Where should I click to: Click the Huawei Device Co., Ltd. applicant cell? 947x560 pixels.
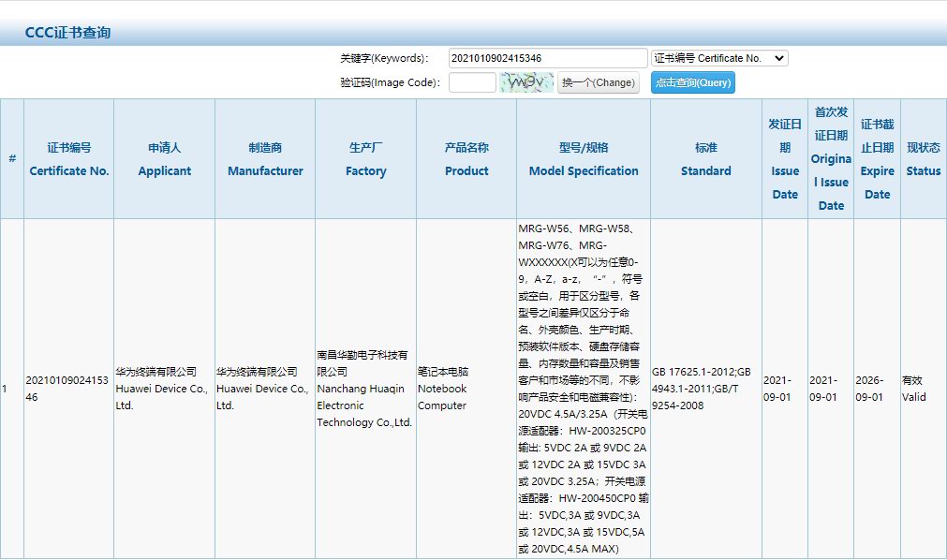(164, 389)
